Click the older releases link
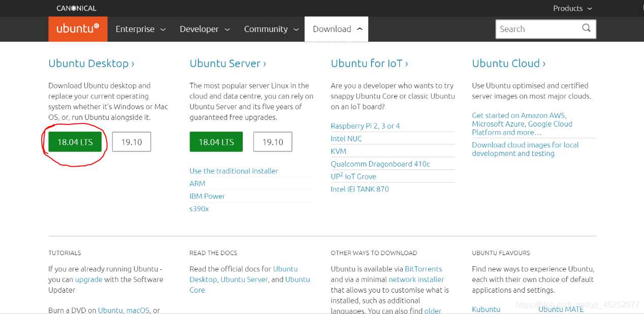The image size is (644, 314). click(433, 310)
